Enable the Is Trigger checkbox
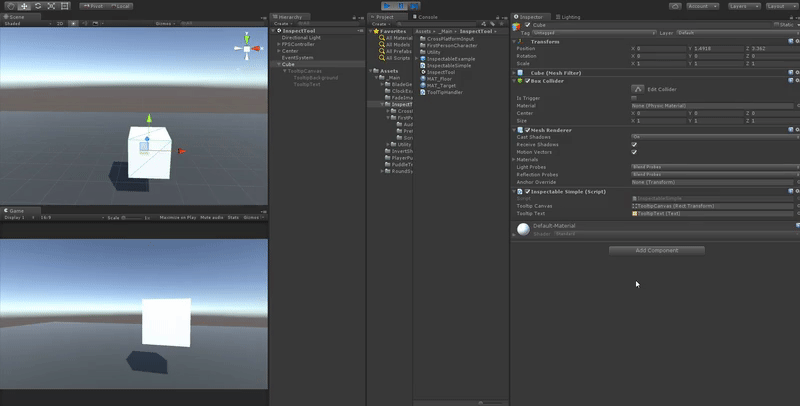The height and width of the screenshot is (406, 800). coord(634,98)
